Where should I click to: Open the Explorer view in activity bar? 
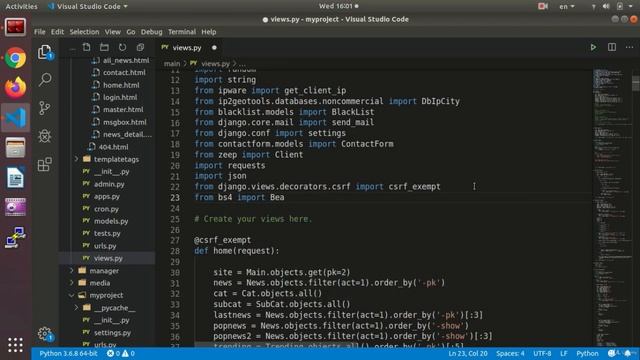click(45, 52)
